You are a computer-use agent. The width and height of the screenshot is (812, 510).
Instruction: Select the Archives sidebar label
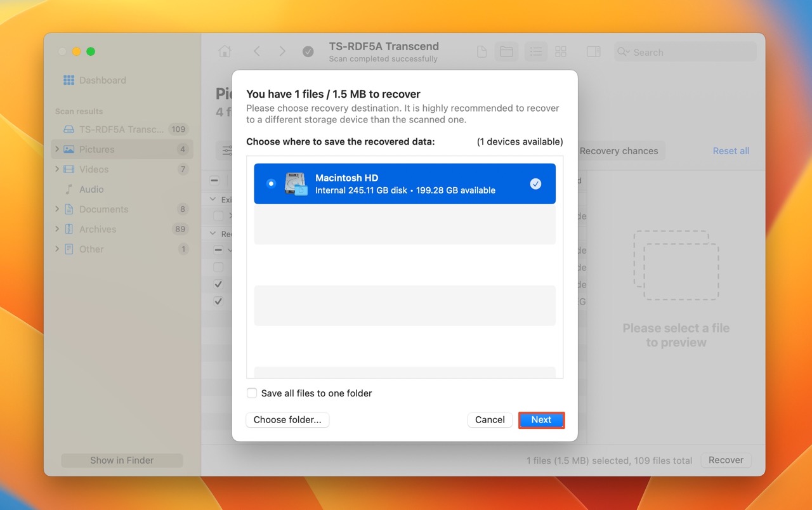coord(98,229)
